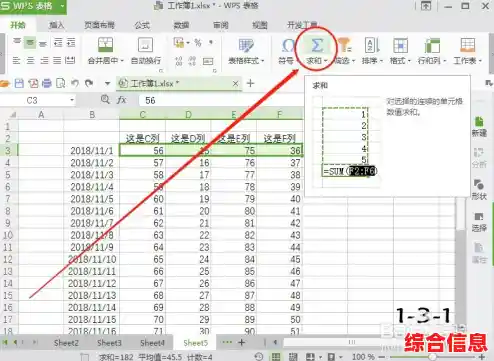Expand the Sort (排序) dropdown arrow

381,61
